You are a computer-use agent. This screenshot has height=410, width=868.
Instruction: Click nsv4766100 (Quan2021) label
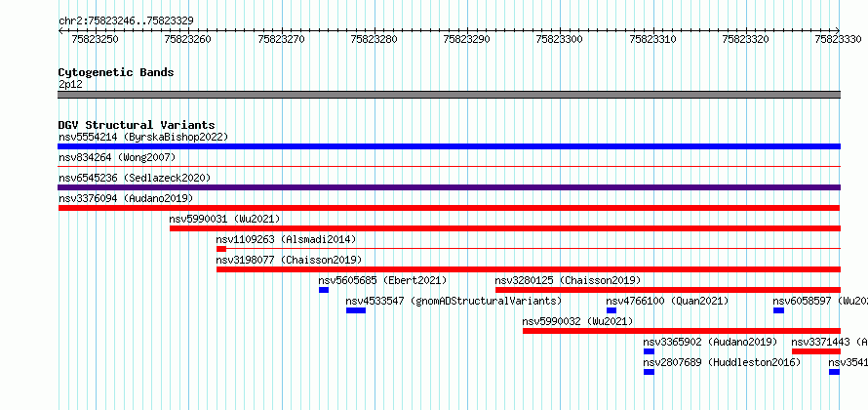[668, 301]
